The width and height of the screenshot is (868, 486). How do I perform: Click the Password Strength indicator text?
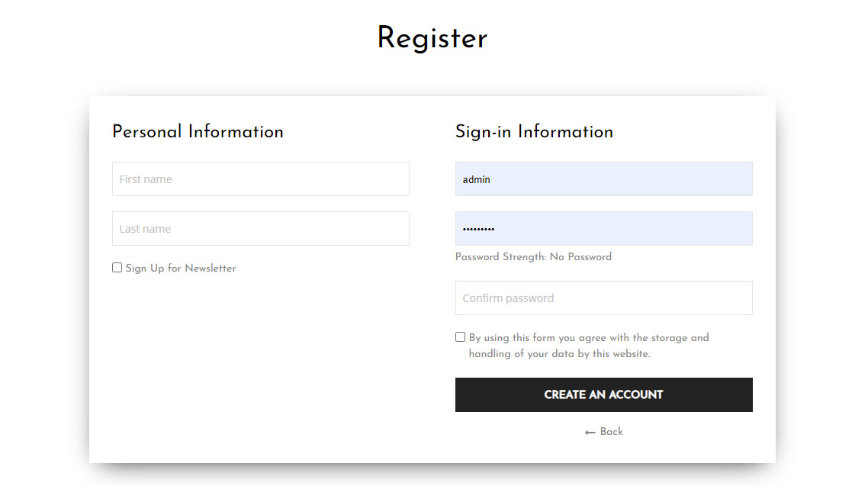click(x=501, y=257)
